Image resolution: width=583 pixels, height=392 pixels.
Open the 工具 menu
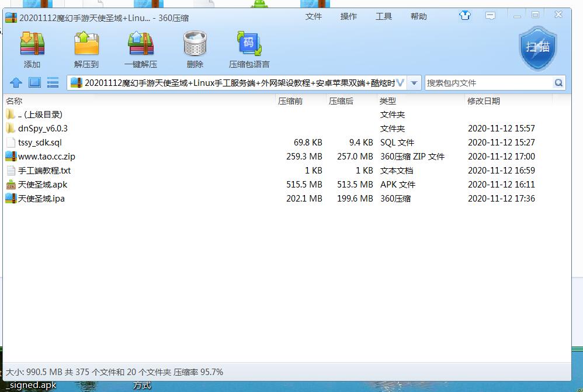pyautogui.click(x=384, y=16)
